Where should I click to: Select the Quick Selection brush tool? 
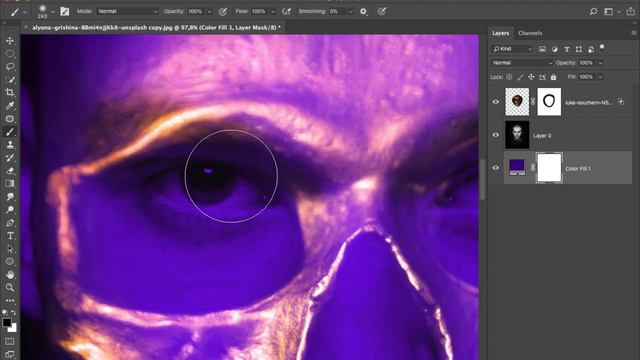10,80
